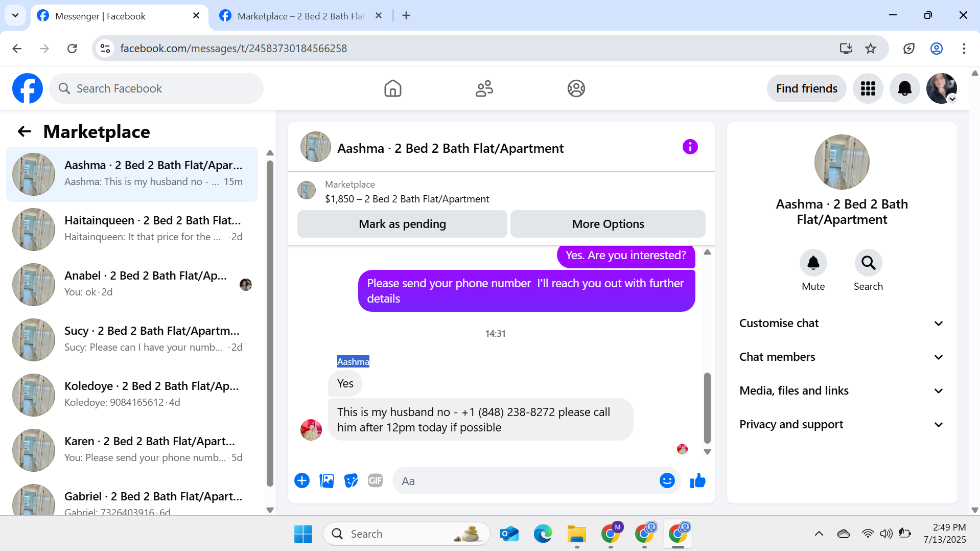Launch Microsoft Edge from the taskbar

coord(543,534)
